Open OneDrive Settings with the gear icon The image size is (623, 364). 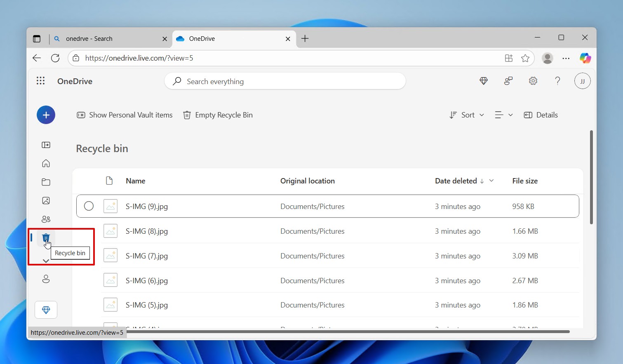tap(533, 81)
